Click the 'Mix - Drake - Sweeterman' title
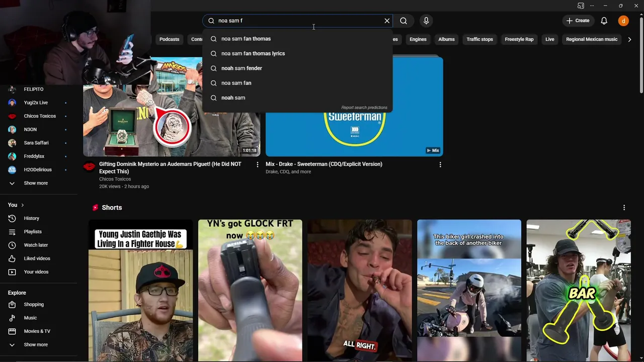Screen dimensions: 644x362 coord(324,164)
